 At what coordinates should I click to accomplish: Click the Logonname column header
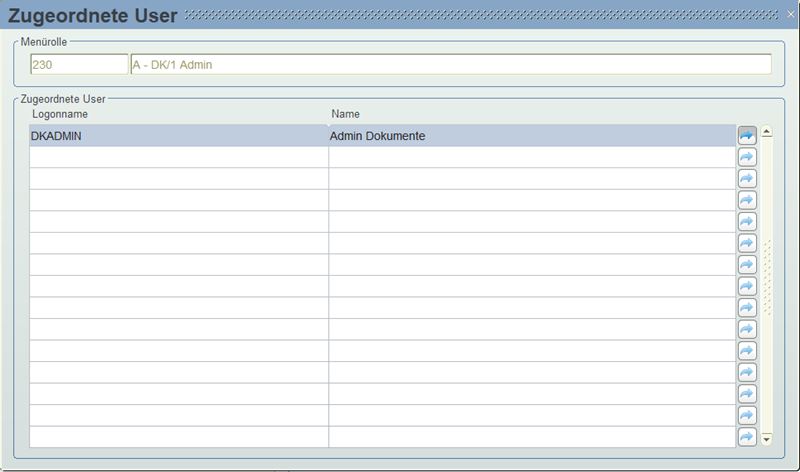coord(60,114)
